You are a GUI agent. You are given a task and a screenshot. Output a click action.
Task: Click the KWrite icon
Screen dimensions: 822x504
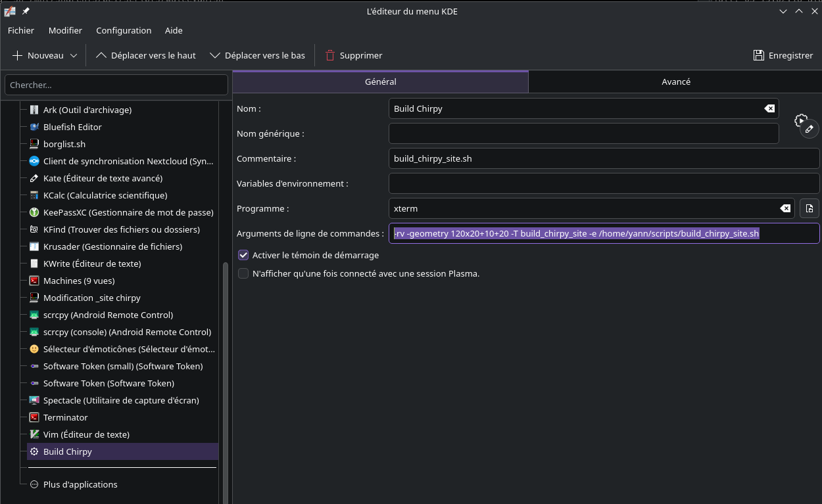click(34, 263)
